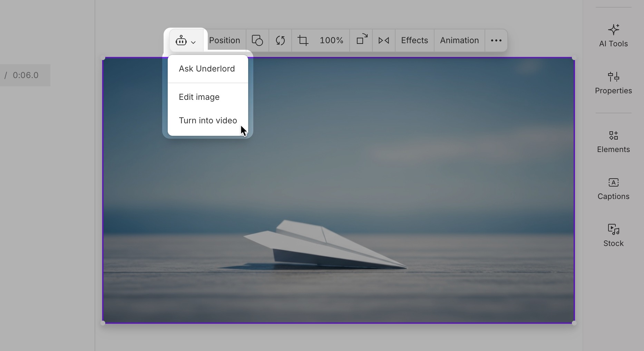Click the 0:06.0 time display
The width and height of the screenshot is (644, 351).
pyautogui.click(x=26, y=75)
